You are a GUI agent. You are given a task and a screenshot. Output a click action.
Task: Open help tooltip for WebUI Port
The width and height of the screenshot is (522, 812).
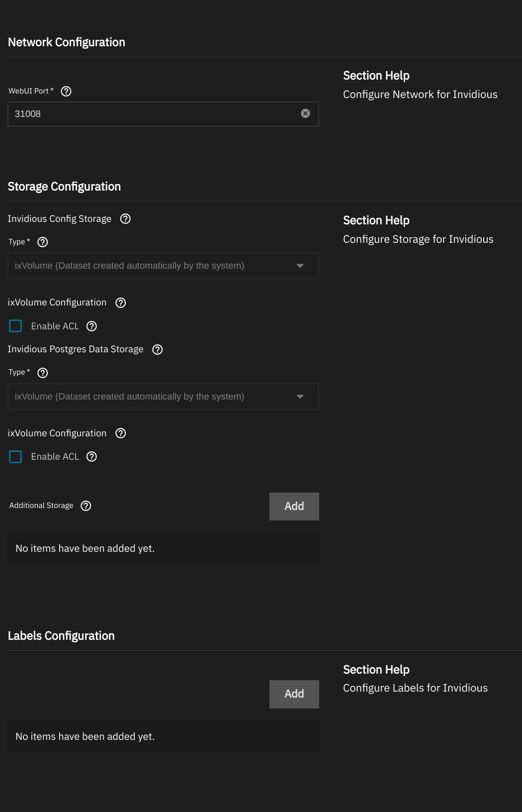pyautogui.click(x=66, y=91)
